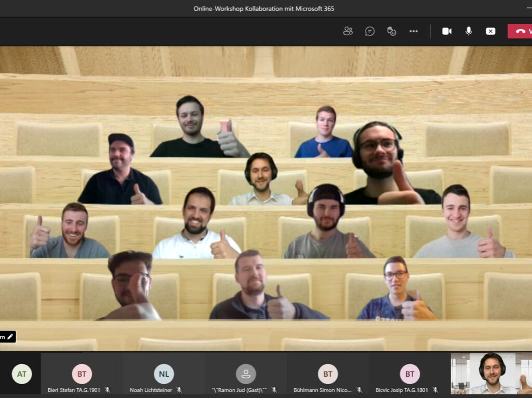Screen dimensions: 532x398
Task: Click muted mic icon for Bühlmann Simon
Action: [x=359, y=390]
